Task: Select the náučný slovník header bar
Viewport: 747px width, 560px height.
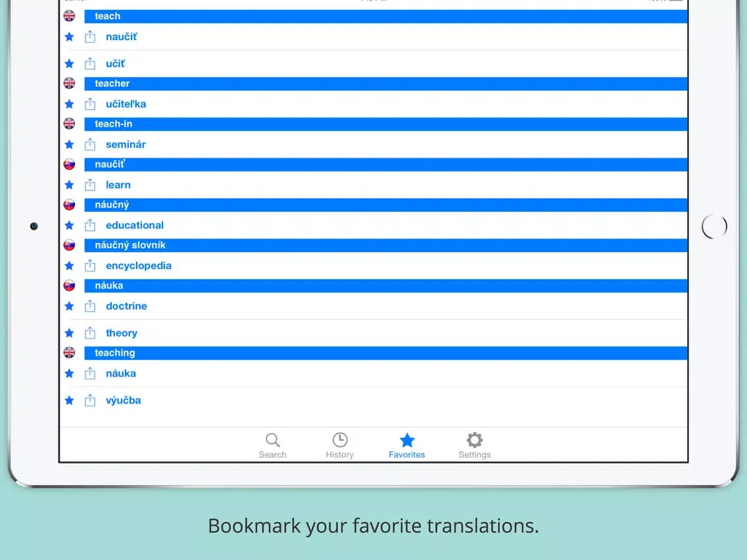Action: tap(386, 246)
